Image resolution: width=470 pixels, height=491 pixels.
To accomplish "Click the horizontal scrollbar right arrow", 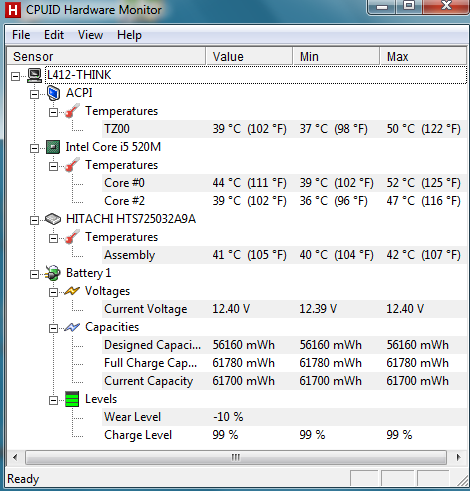I will [458, 457].
